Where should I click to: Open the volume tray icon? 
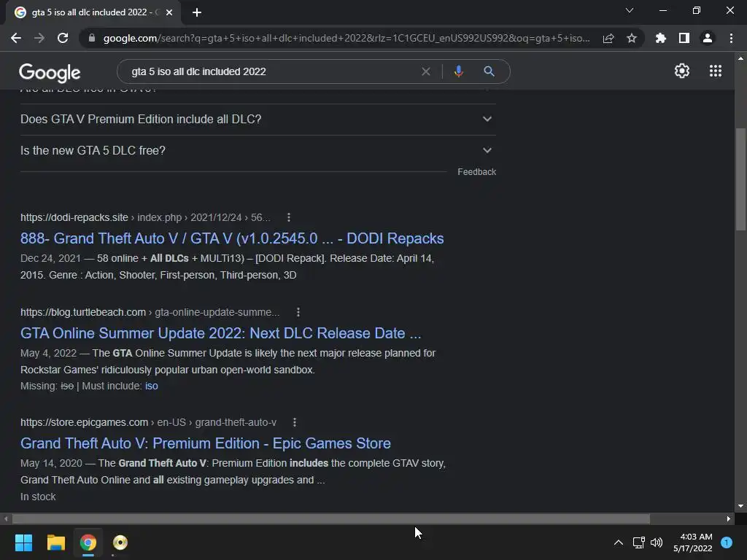pyautogui.click(x=657, y=542)
